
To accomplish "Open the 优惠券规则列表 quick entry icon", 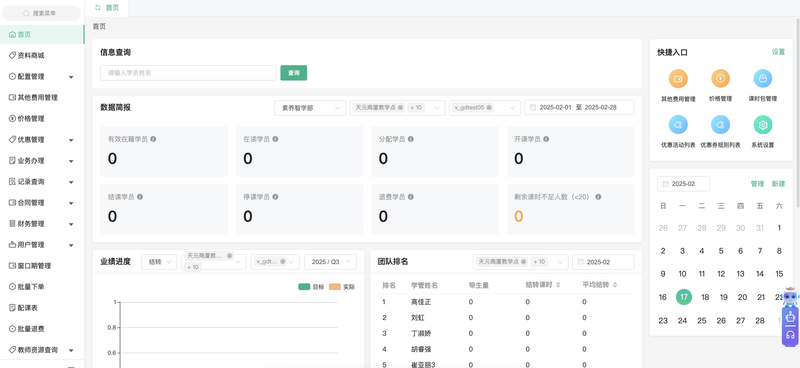I will coord(720,125).
